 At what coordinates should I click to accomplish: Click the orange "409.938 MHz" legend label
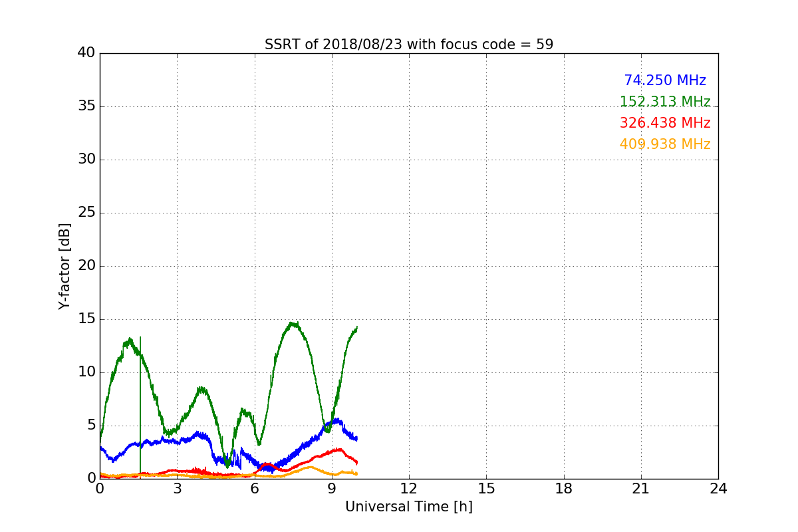(x=665, y=144)
